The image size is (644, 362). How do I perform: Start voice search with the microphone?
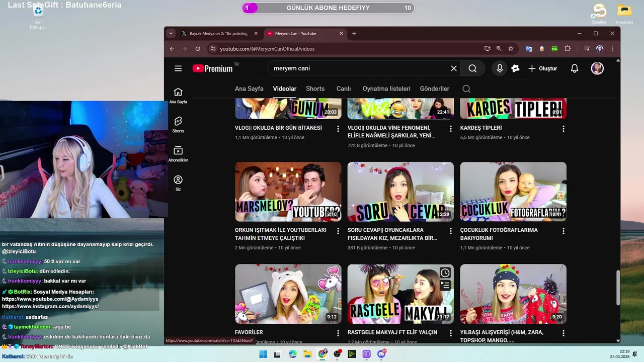pyautogui.click(x=500, y=68)
